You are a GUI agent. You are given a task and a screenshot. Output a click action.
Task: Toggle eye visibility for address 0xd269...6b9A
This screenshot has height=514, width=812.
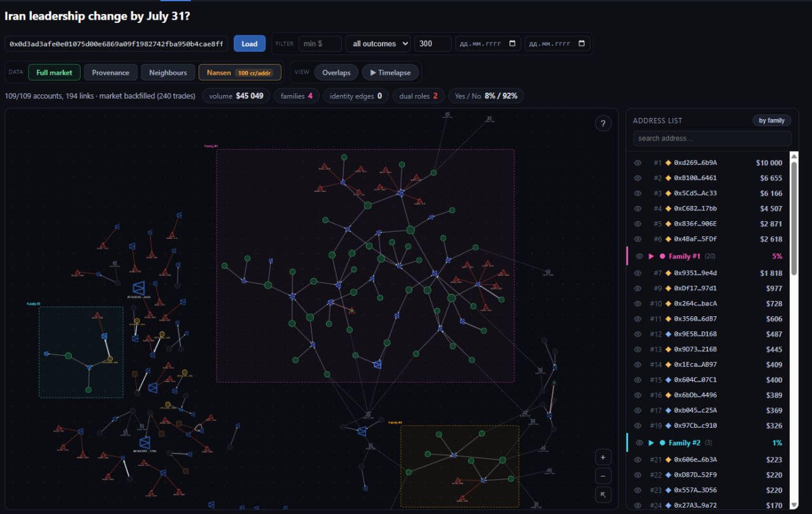638,163
